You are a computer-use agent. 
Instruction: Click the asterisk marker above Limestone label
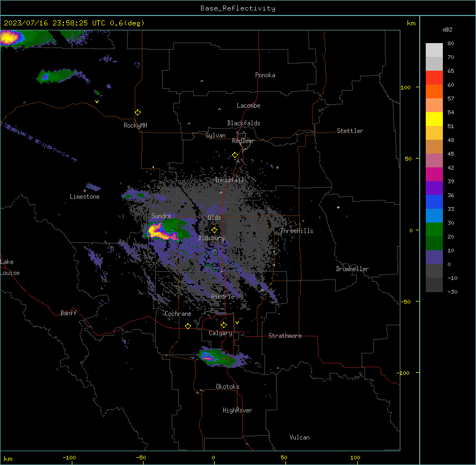pyautogui.click(x=84, y=191)
